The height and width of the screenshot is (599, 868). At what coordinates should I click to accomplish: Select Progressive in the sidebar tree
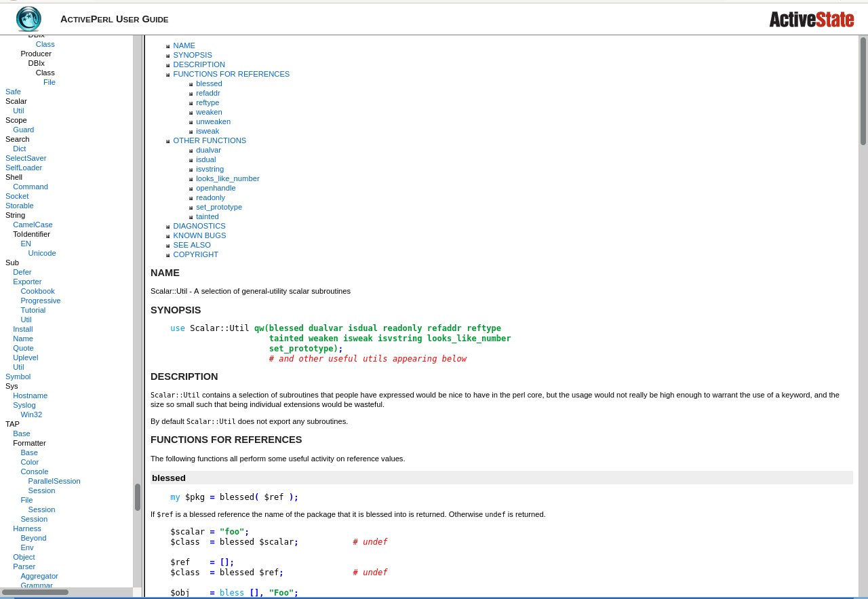pos(40,301)
